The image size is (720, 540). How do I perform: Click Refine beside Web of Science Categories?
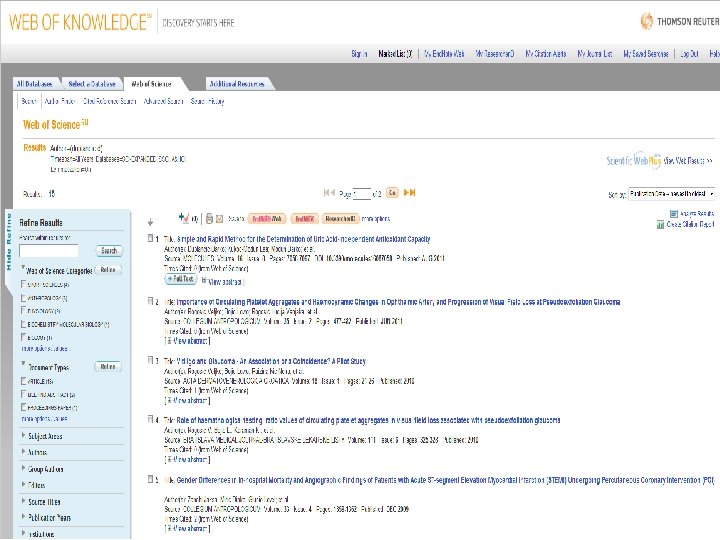[x=108, y=270]
